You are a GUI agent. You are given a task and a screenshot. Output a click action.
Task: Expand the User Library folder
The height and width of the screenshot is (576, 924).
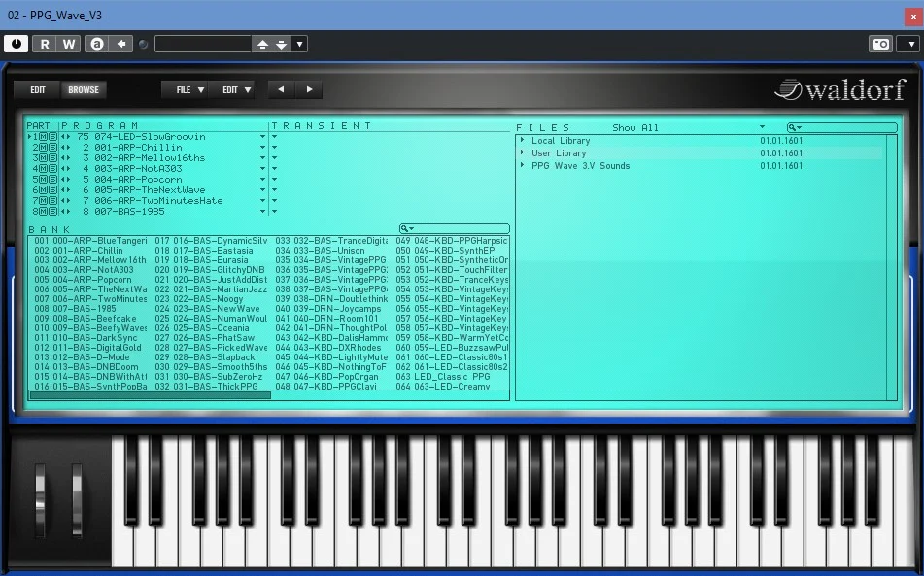522,152
